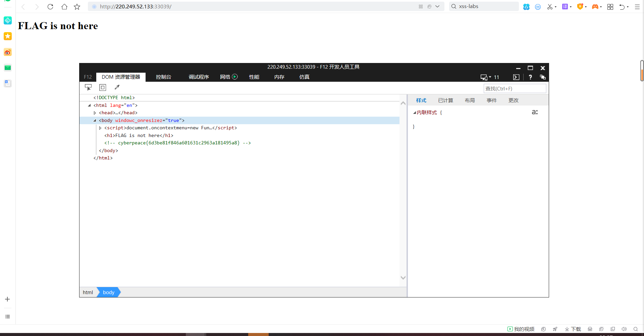Open the orange star favorites sidebar icon
Viewport: 644px width, 336px height.
tap(8, 36)
